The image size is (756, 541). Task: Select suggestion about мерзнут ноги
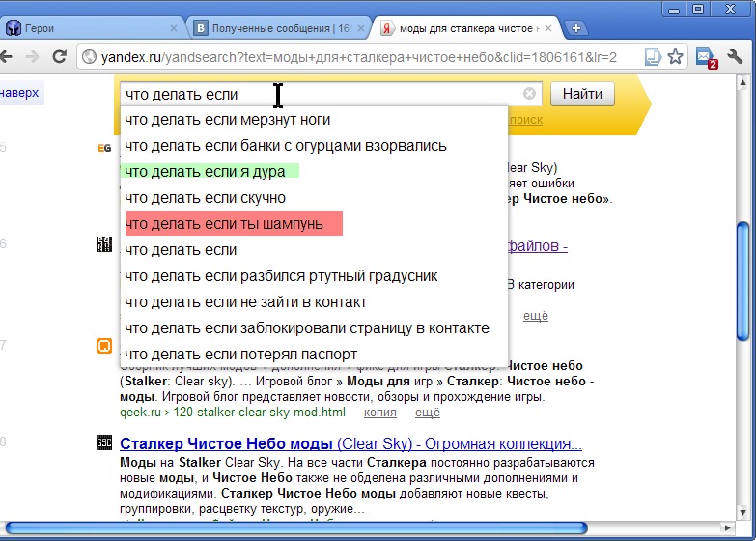pos(228,120)
